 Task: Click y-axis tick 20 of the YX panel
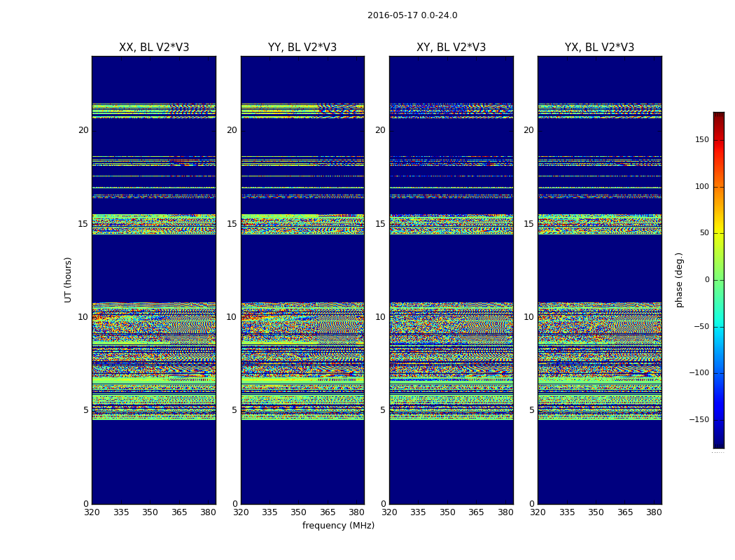tap(528, 130)
